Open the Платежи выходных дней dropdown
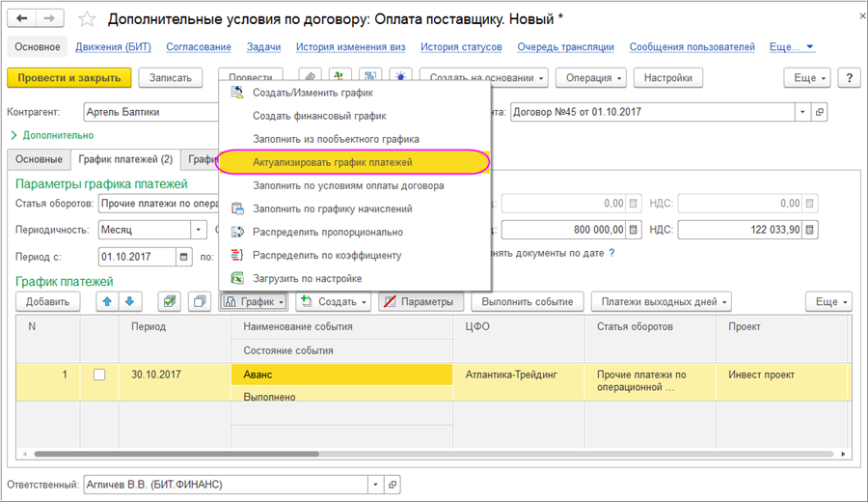 tap(661, 302)
